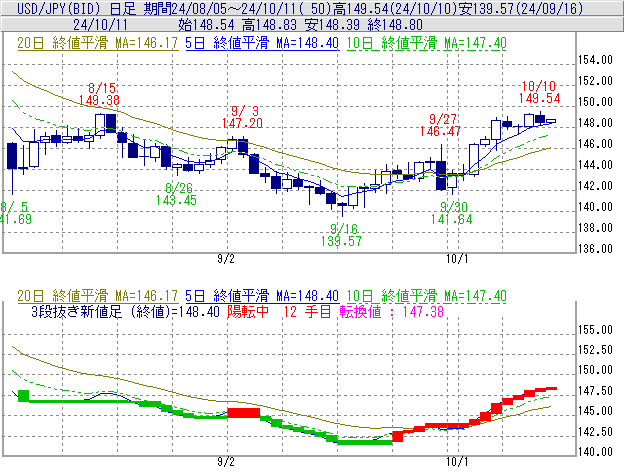Click the 10/1 date on lower chart axis
The width and height of the screenshot is (624, 475).
click(456, 463)
